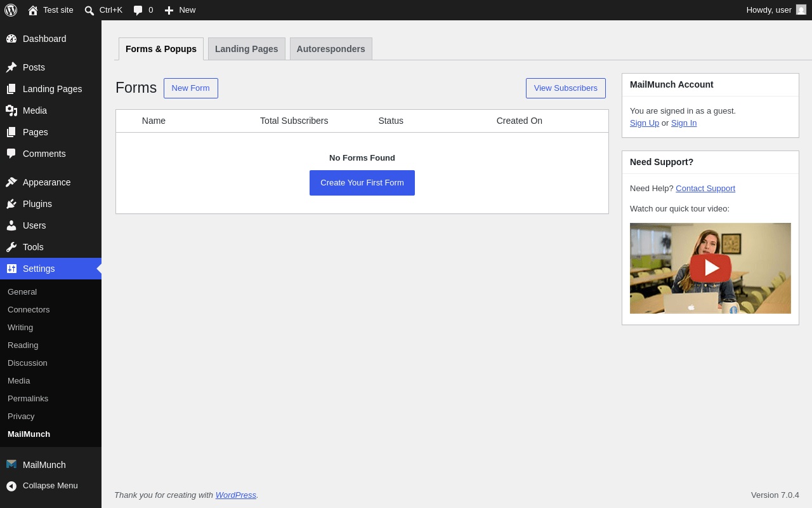
Task: Click the Need Support? panel heading
Action: coord(662,162)
